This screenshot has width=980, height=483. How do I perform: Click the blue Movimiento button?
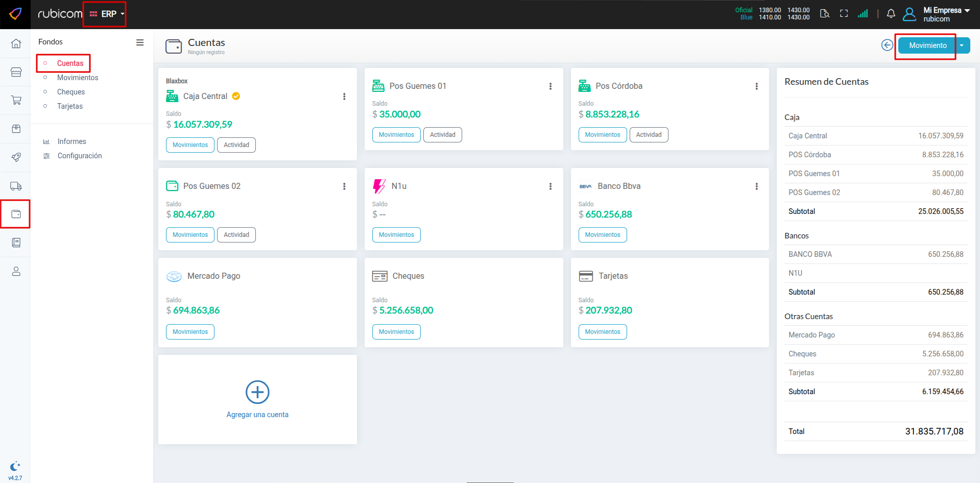tap(927, 45)
